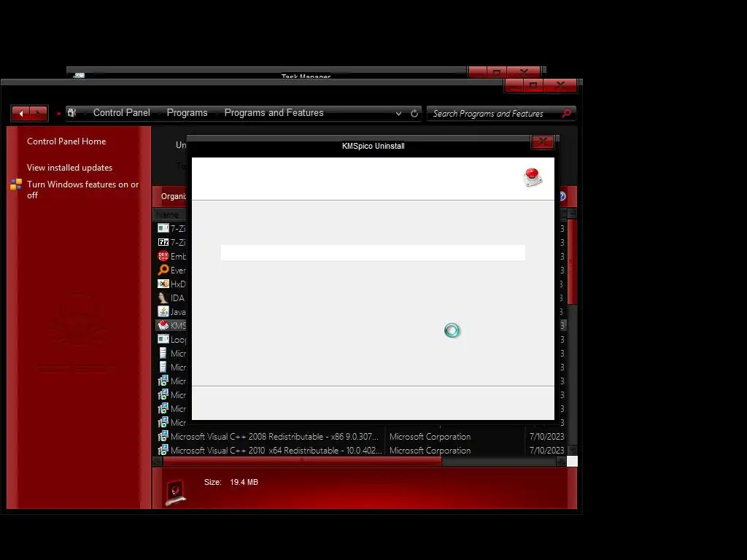Click the 7/10/2023 date in Visual C++ 2010 row
747x560 pixels.
547,450
